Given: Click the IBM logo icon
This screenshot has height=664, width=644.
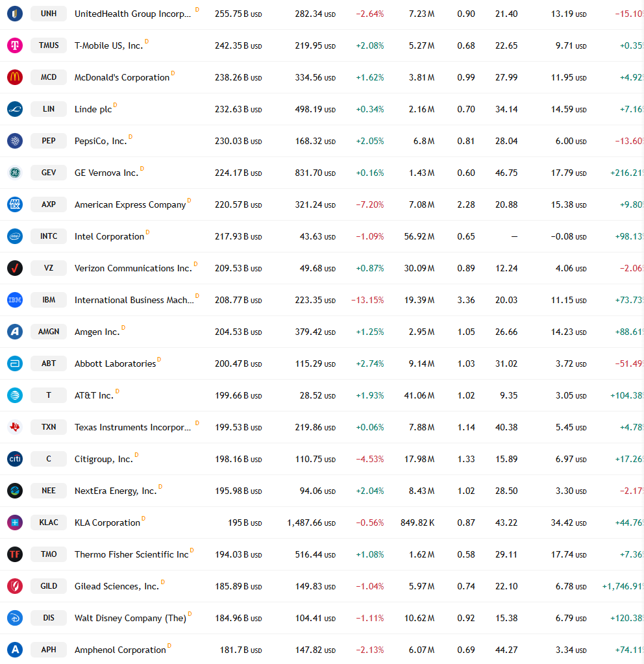Looking at the screenshot, I should (15, 300).
